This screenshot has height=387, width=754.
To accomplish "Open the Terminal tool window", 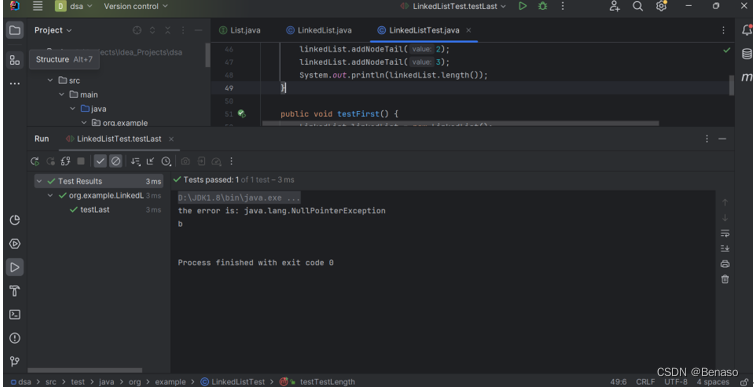I will [14, 314].
